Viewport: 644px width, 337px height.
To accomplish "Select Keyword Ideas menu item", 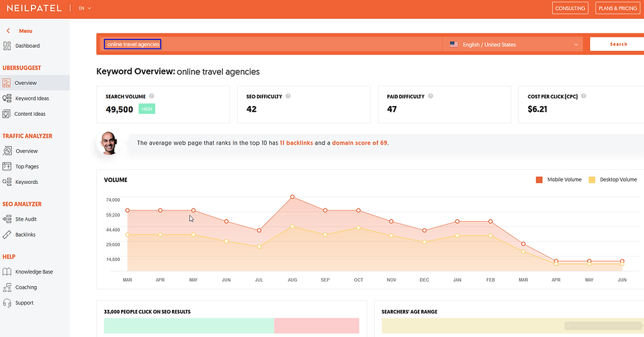I will click(32, 98).
